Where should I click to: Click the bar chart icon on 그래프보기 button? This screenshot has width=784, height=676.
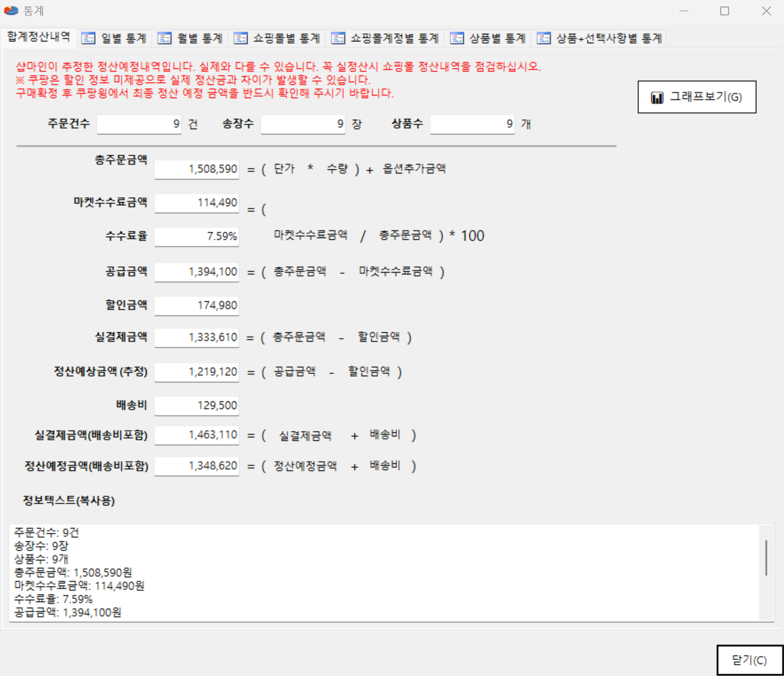coord(657,97)
